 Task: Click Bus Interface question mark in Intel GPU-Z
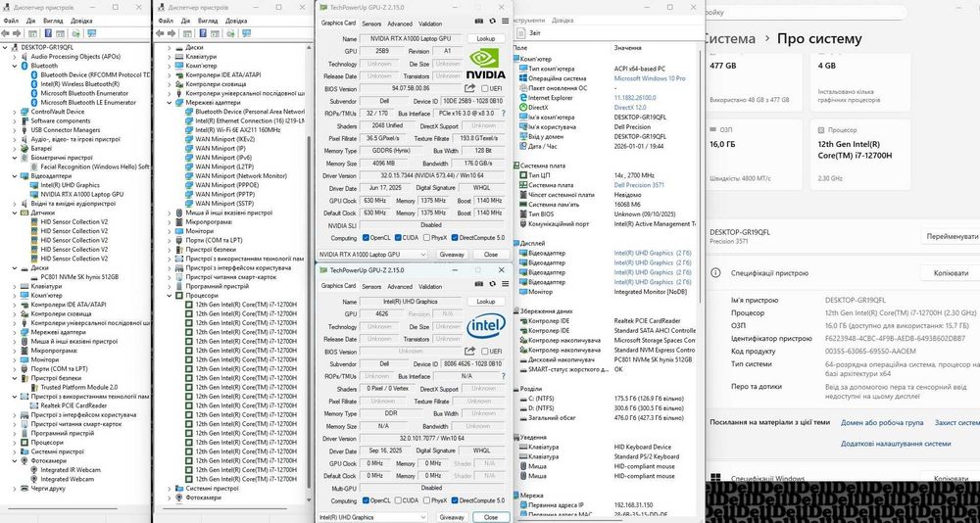505,376
